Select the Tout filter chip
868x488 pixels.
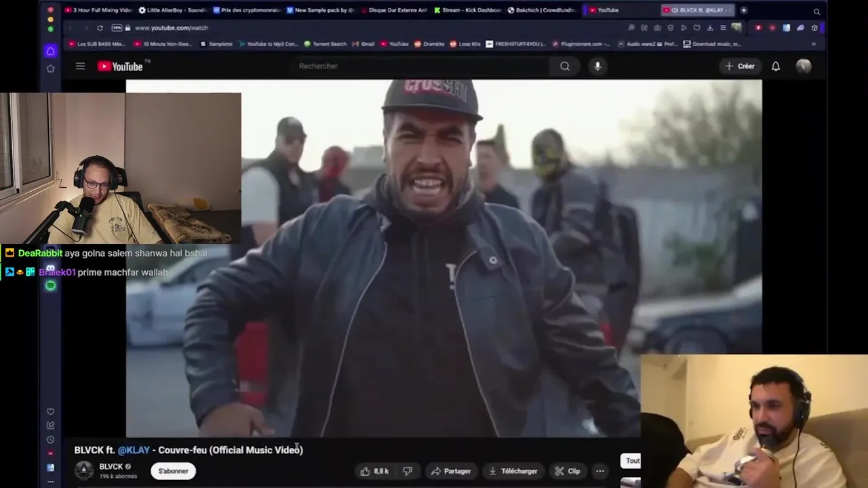[632, 461]
